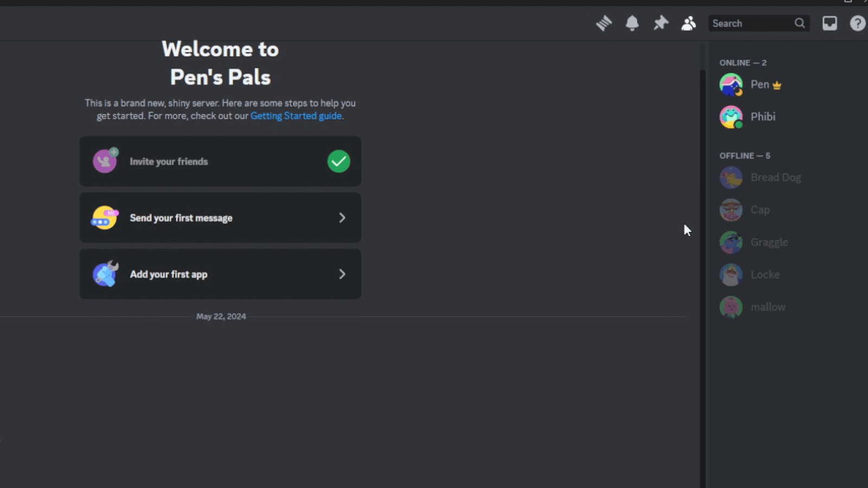Click the chevron on Send your first message
The height and width of the screenshot is (488, 868).
[342, 218]
